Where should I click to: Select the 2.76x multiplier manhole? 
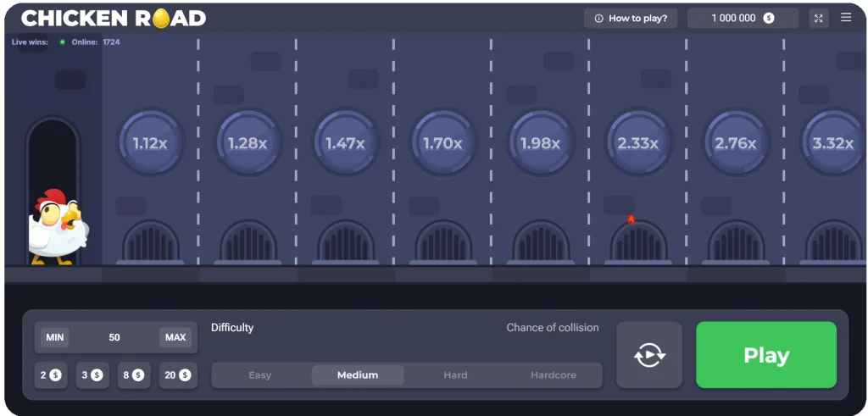click(x=735, y=144)
